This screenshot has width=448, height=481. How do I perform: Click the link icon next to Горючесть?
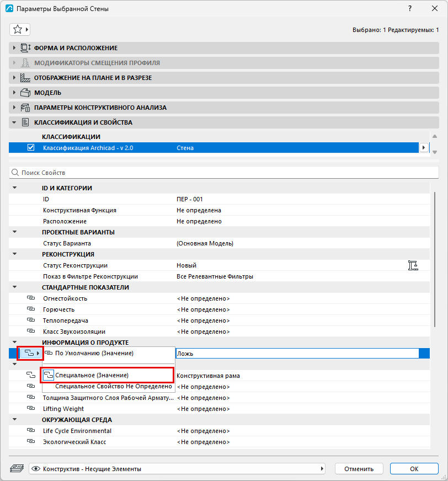[31, 309]
